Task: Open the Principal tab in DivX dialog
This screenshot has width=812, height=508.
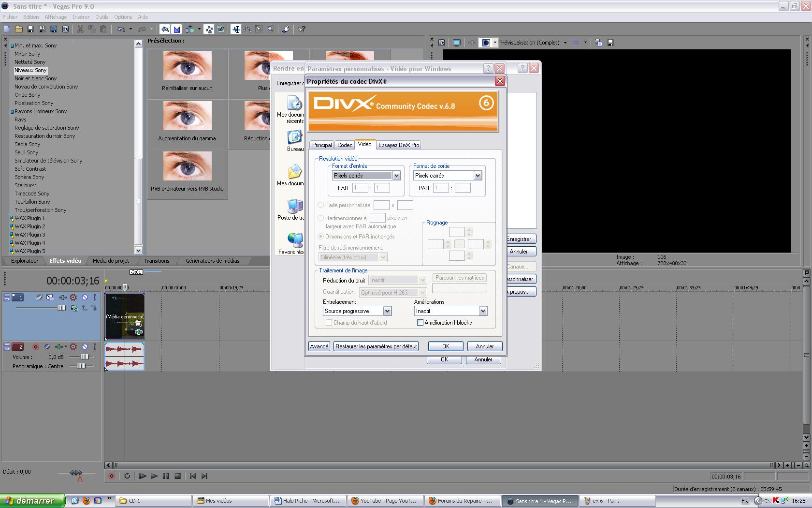Action: click(x=322, y=145)
